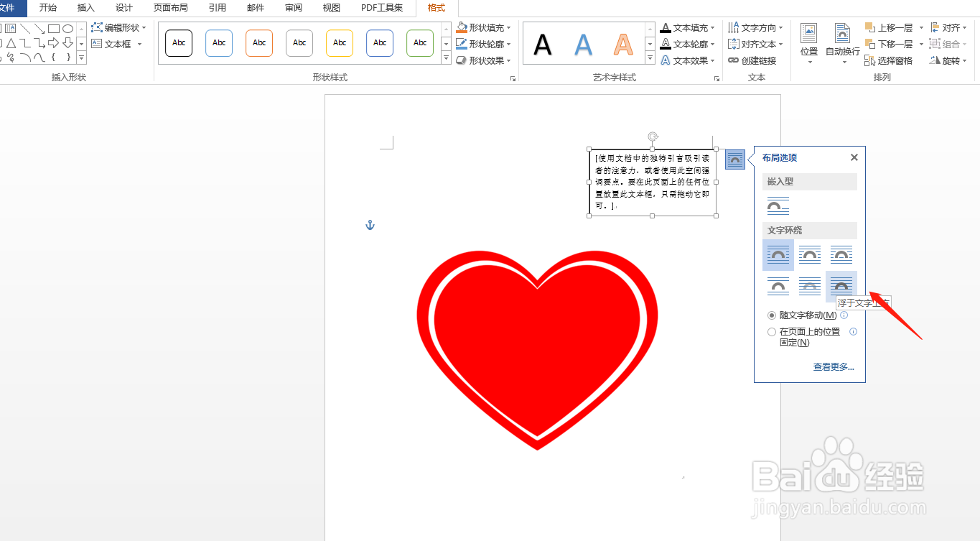Choose the Through wrap layout option
The image size is (980, 541).
pyautogui.click(x=841, y=254)
